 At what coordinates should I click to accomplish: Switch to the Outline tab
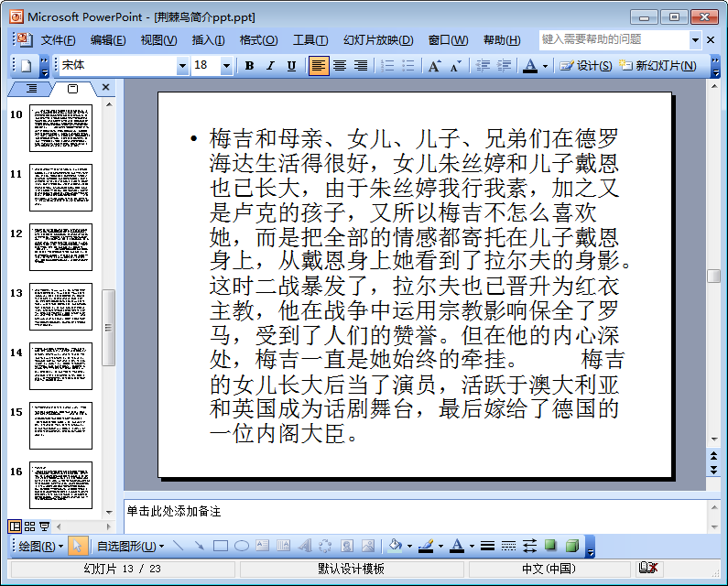[x=30, y=88]
